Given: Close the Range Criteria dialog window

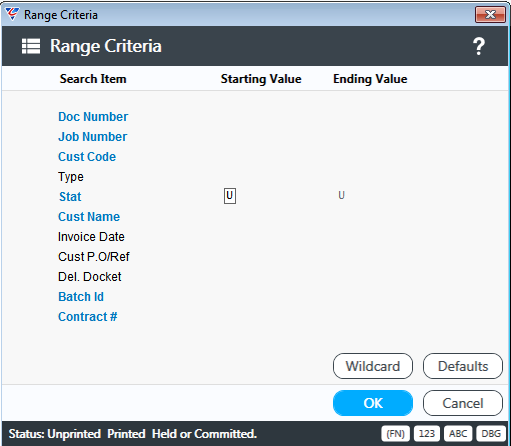Looking at the screenshot, I should pyautogui.click(x=490, y=15).
